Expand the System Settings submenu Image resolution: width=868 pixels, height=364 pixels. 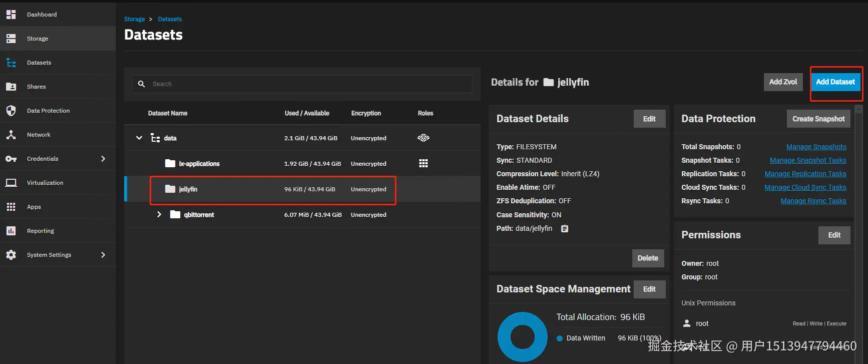(103, 255)
